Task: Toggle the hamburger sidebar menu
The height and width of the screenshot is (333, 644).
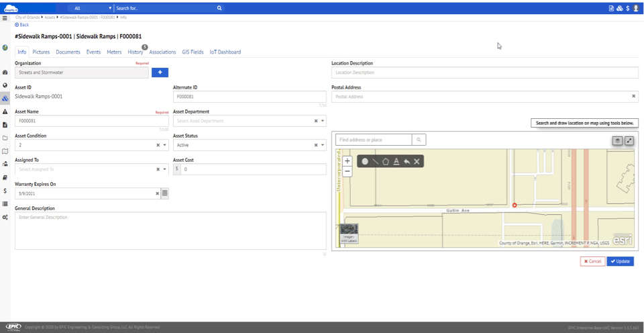Action: click(x=5, y=18)
